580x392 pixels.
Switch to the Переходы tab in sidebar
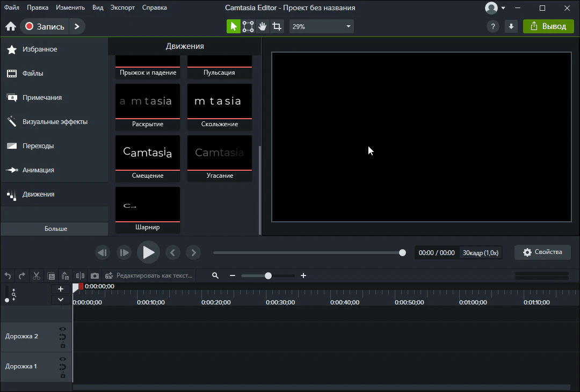coord(38,146)
